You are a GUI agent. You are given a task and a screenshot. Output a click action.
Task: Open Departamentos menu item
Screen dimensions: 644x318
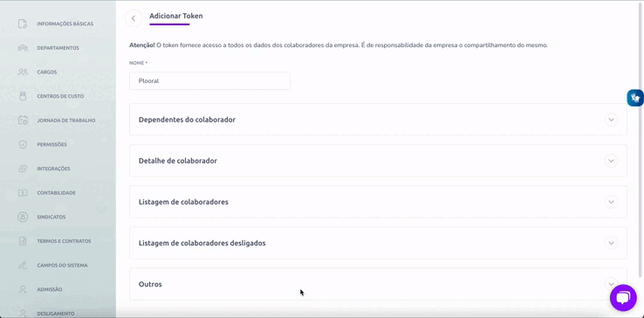point(58,48)
